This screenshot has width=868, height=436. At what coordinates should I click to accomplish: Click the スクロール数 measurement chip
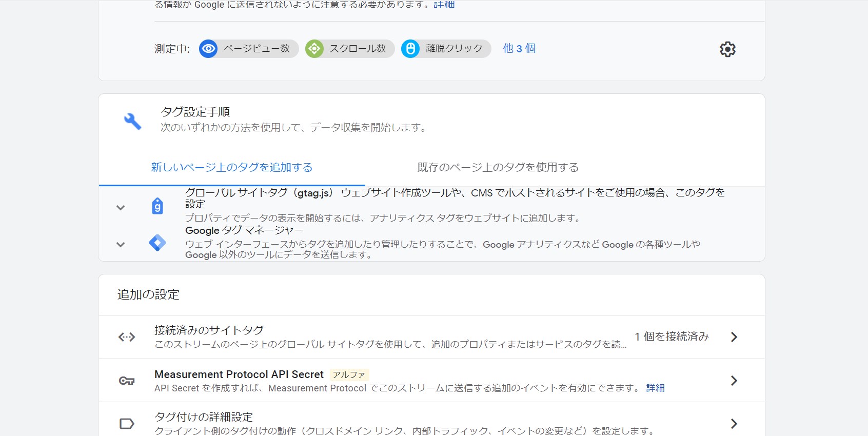coord(357,49)
